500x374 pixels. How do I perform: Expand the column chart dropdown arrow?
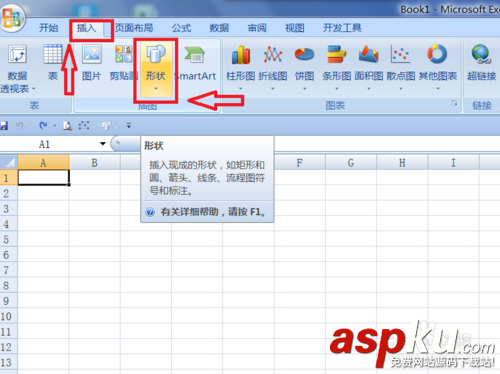(x=240, y=89)
